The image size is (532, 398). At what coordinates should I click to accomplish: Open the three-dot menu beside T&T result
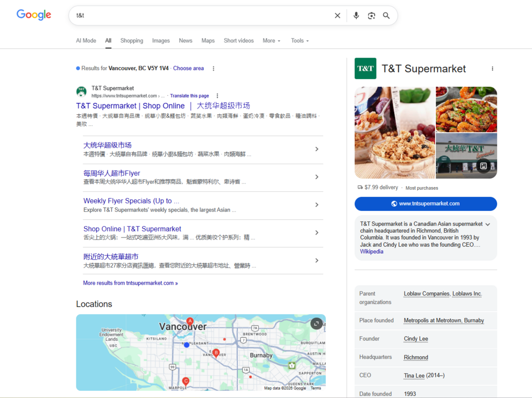coord(217,95)
